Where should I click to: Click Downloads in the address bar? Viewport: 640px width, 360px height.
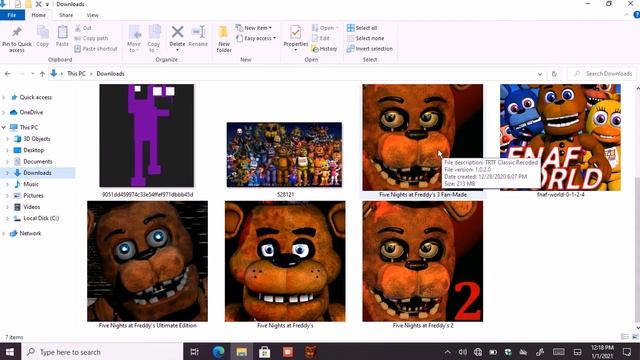click(110, 74)
